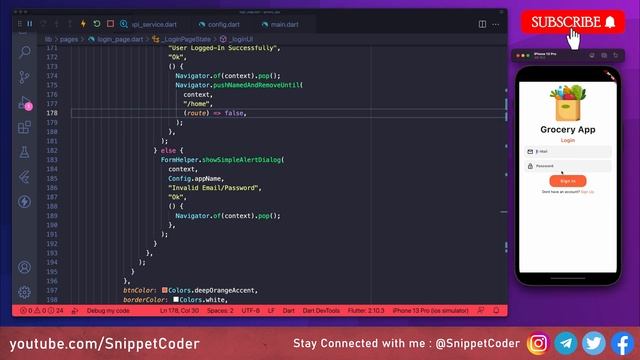Click "Invalid Email/Password" string in code
The image size is (640, 360).
[213, 188]
